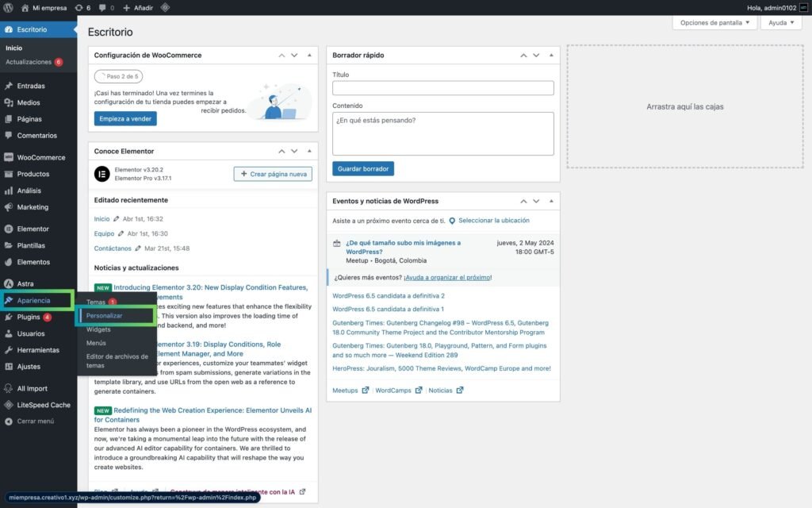Open recently edited Equipo page
This screenshot has height=508, width=812.
click(104, 234)
